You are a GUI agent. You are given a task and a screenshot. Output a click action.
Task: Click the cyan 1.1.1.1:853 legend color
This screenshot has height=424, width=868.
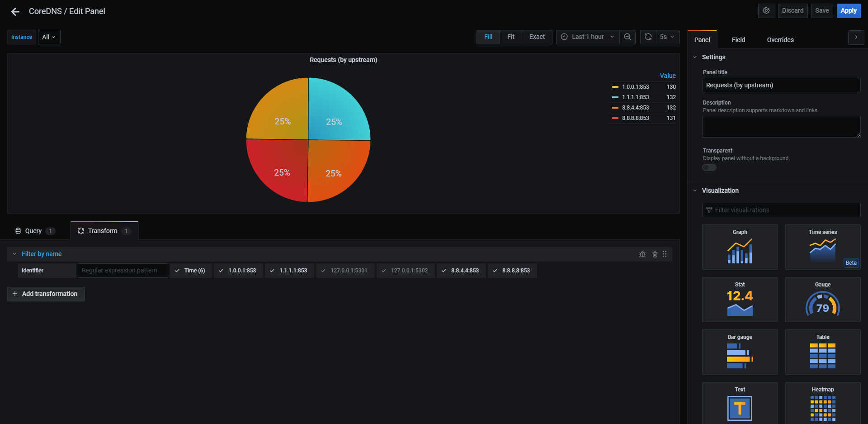(615, 97)
